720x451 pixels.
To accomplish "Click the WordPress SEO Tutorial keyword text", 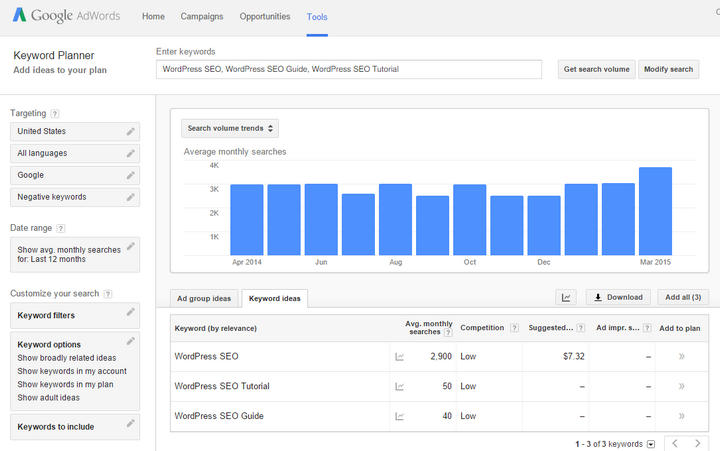I will click(x=222, y=386).
